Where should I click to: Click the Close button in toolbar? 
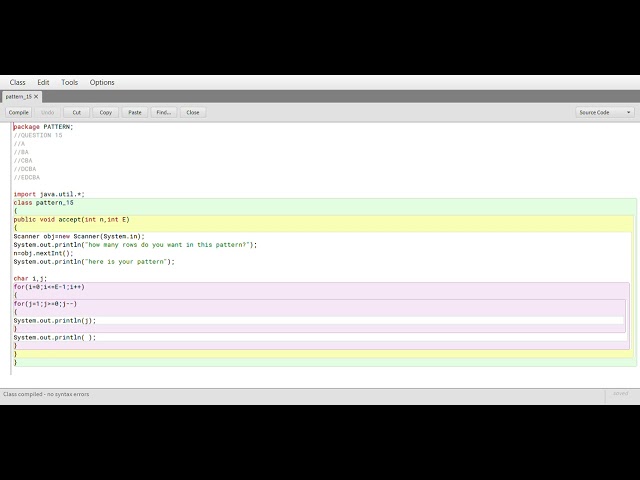193,112
